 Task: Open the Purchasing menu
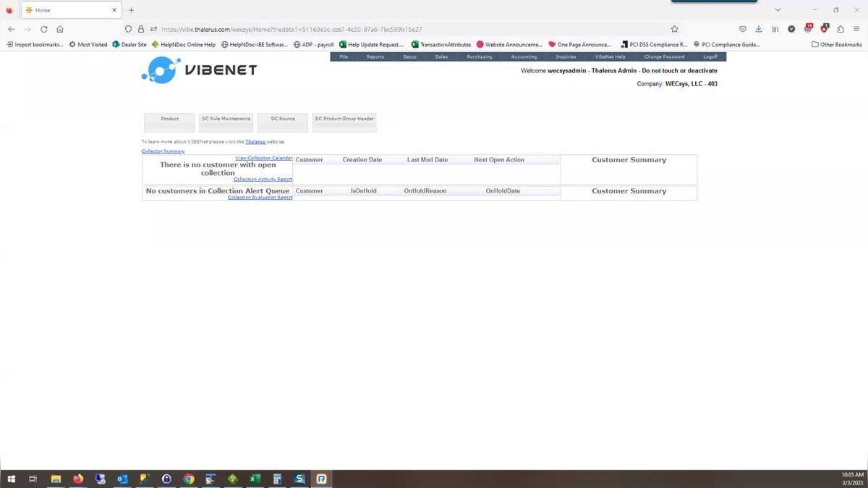479,56
